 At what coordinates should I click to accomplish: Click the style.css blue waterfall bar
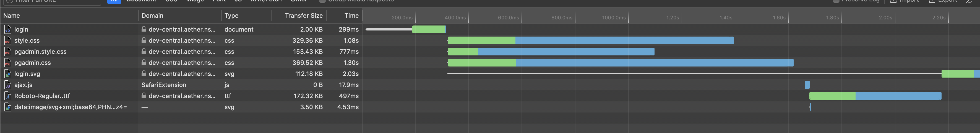(624, 40)
